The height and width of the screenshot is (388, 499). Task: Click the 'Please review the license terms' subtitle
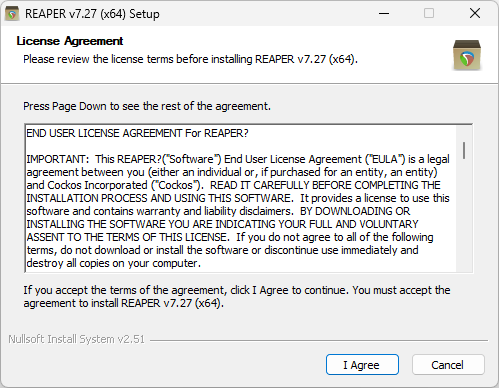click(190, 59)
